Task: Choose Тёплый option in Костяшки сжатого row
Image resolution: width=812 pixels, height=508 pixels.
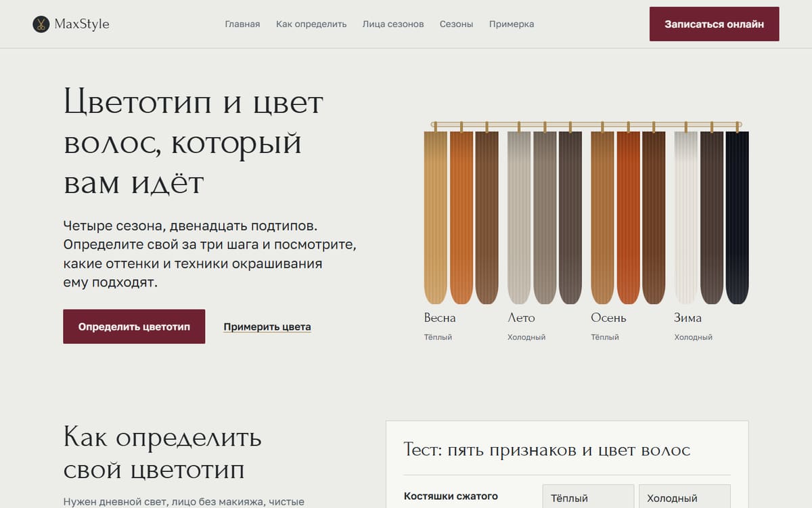Action: [x=588, y=497]
